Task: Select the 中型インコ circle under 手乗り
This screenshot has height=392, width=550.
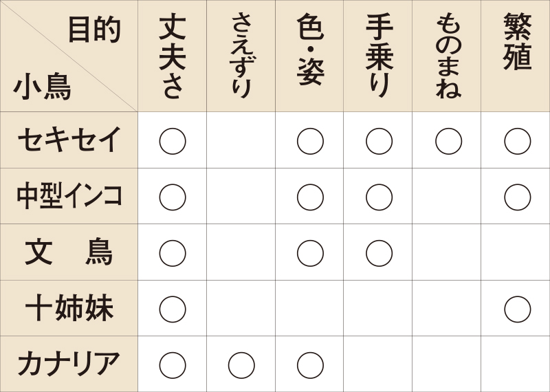Action: [379, 197]
